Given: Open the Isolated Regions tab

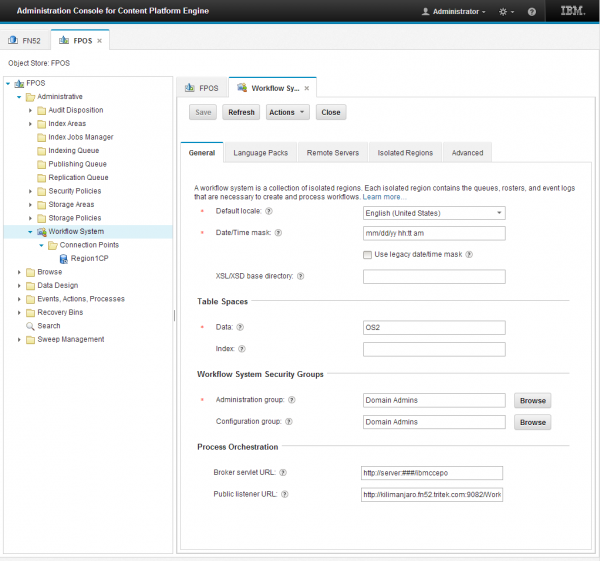Looking at the screenshot, I should (405, 153).
